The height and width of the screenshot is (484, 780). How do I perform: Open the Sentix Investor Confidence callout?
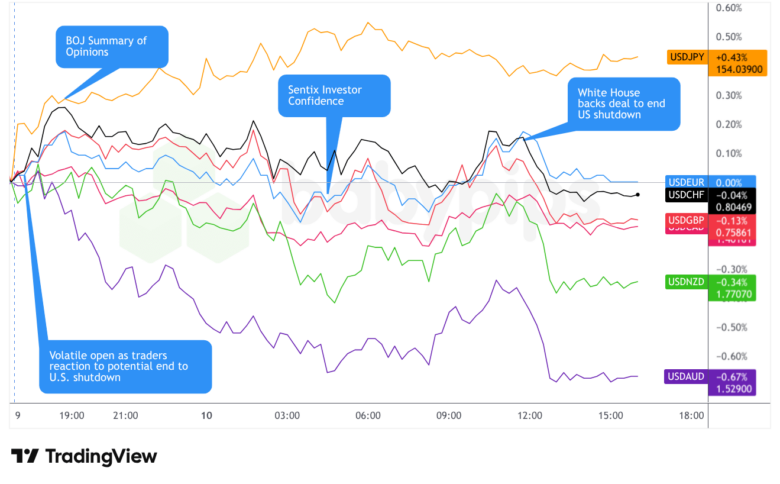[334, 95]
